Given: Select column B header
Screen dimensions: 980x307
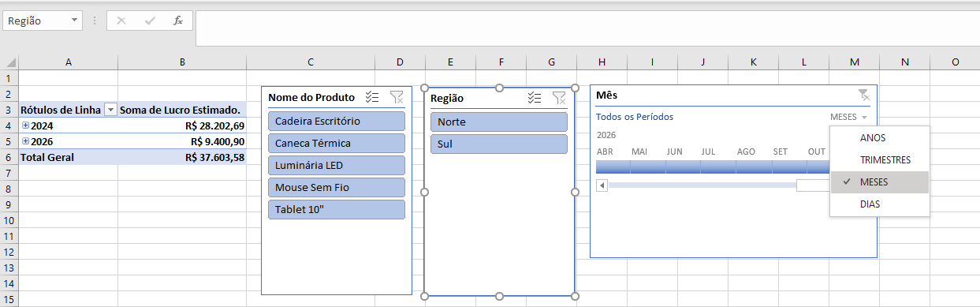Looking at the screenshot, I should 182,62.
